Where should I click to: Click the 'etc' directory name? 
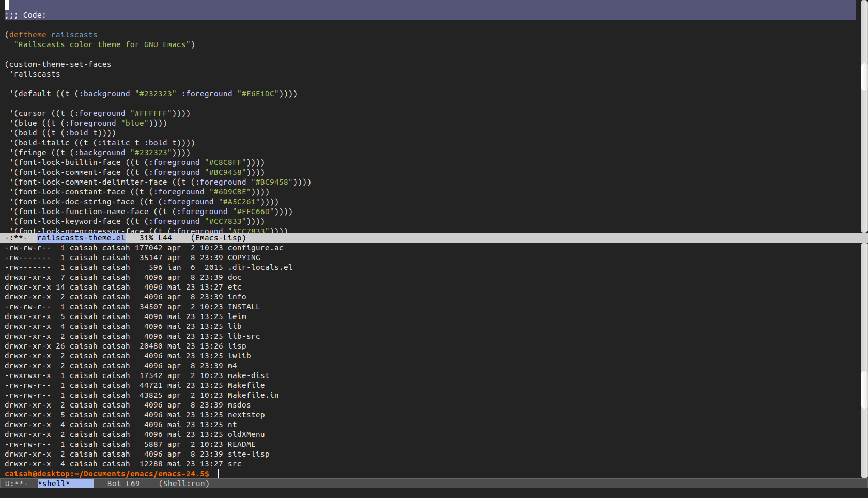pos(235,287)
